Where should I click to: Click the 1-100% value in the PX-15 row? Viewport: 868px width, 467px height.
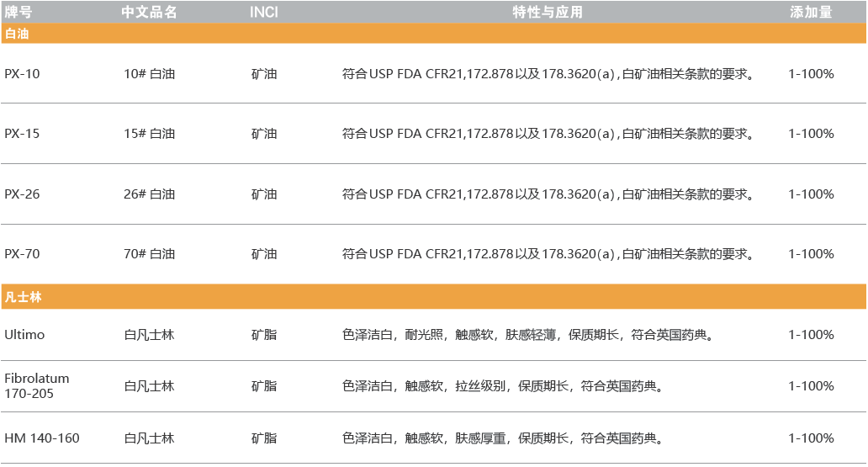click(811, 134)
